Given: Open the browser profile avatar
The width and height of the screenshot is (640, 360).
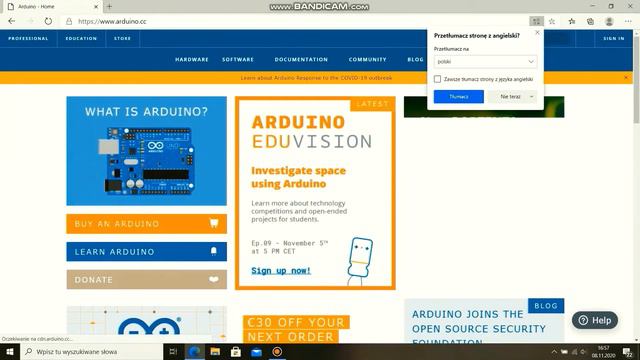Looking at the screenshot, I should coord(609,21).
